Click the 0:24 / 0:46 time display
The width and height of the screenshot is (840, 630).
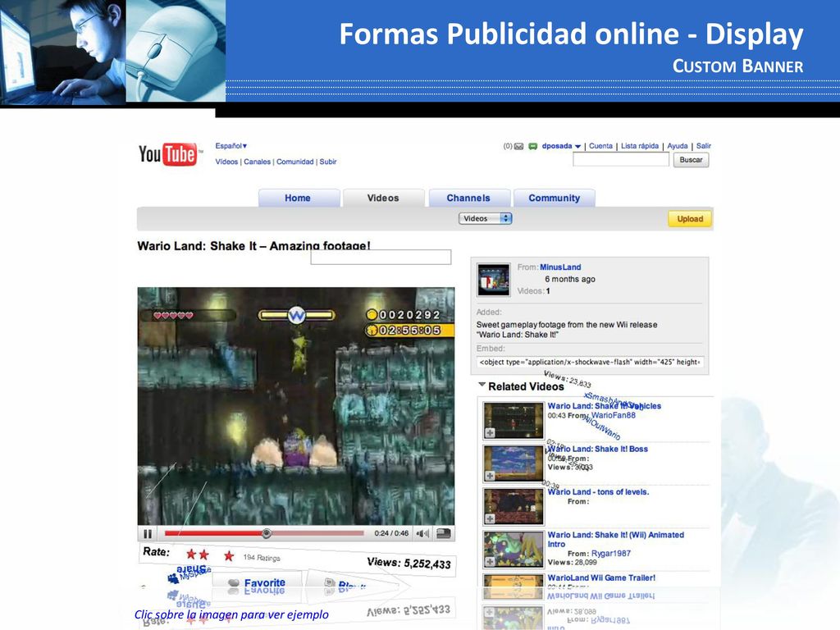click(x=391, y=533)
